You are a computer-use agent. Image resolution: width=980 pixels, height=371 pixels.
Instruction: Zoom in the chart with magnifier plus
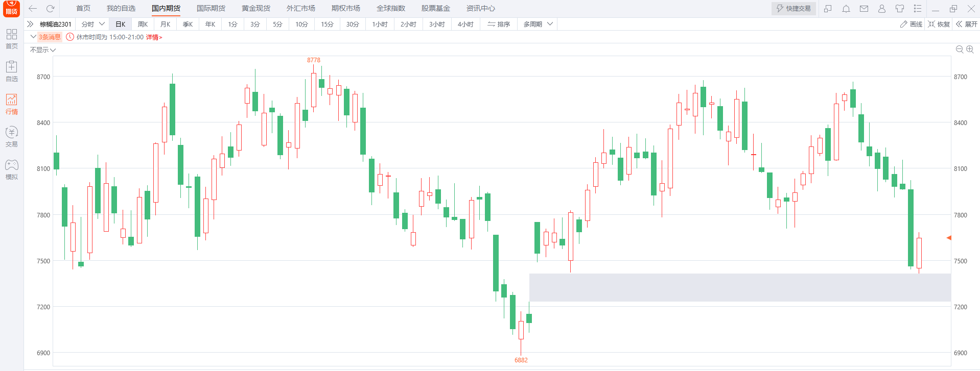[970, 50]
